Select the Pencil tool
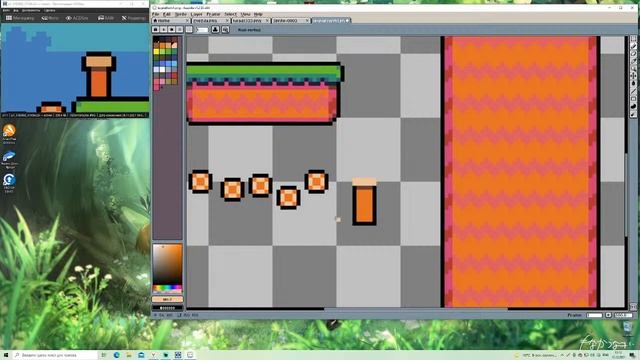 pos(633,47)
